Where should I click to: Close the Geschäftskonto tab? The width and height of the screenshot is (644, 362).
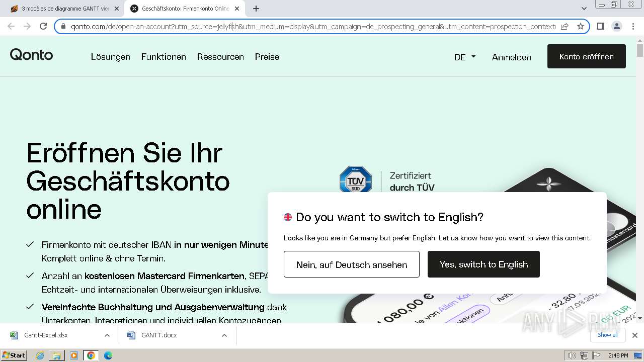pos(237,9)
